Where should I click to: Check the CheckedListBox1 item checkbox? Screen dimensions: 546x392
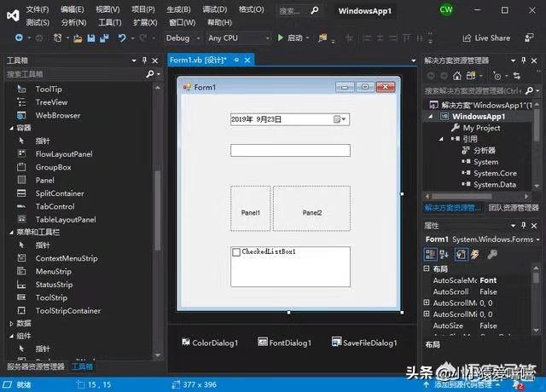coord(236,252)
